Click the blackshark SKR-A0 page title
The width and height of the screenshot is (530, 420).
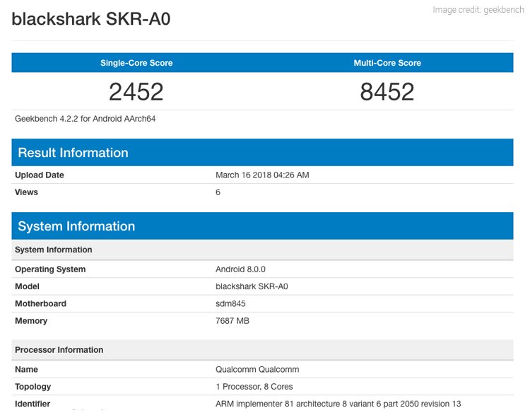pyautogui.click(x=90, y=19)
